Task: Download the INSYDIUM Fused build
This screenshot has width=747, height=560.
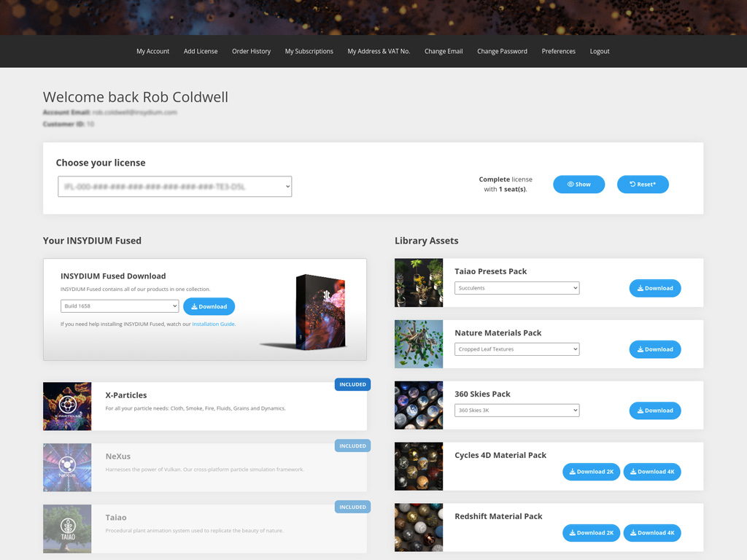Action: pos(209,306)
